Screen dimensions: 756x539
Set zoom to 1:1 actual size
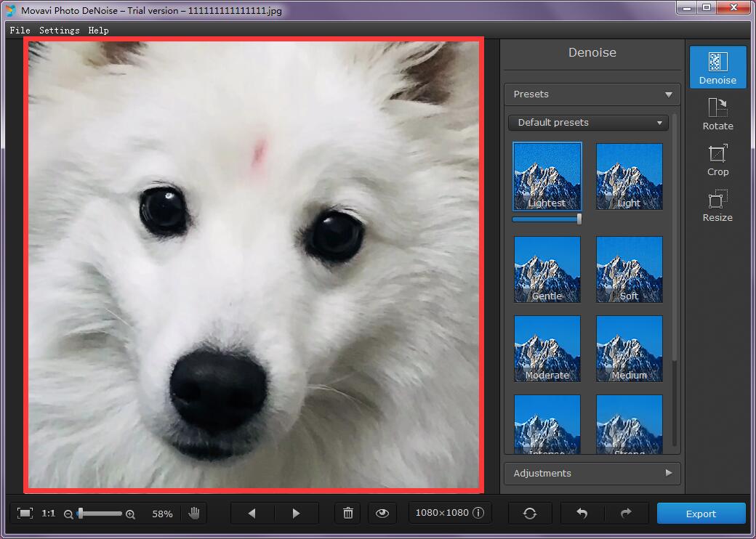pos(48,514)
